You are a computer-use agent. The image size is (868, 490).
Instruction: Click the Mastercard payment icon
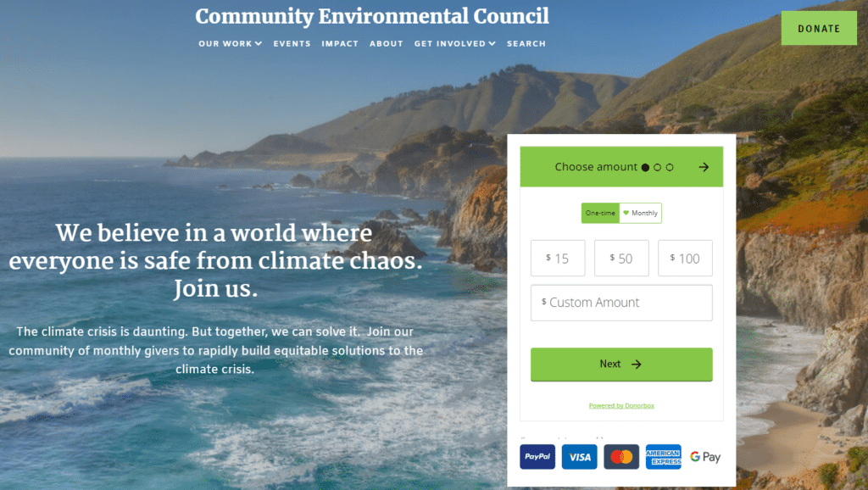[621, 456]
